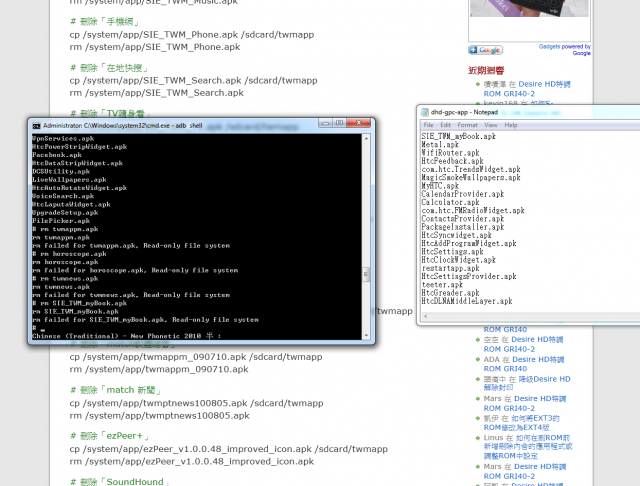Click the 刪除「ezPeer+」 comment heading
The image size is (640, 486).
pos(110,436)
